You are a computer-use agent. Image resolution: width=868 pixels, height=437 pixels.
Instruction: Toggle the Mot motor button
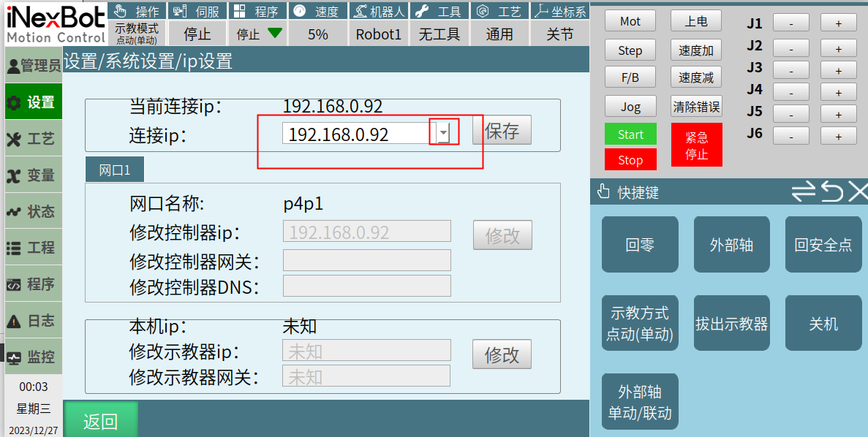[x=630, y=21]
